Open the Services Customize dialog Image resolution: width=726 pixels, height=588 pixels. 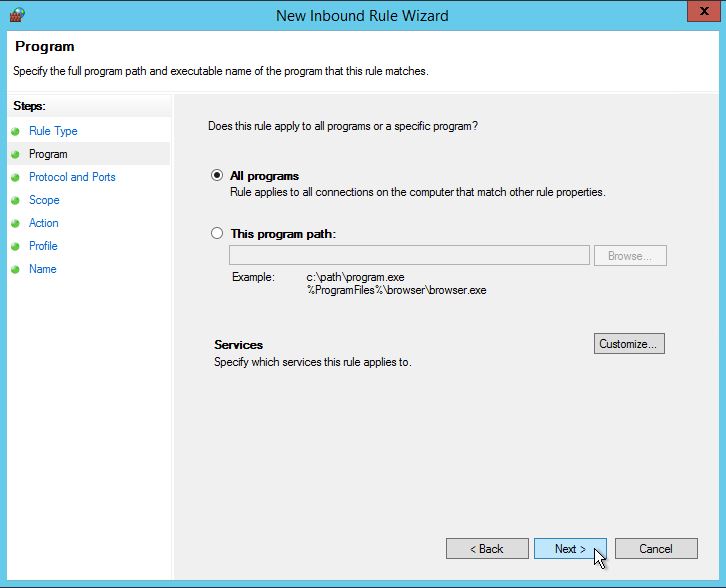point(629,344)
